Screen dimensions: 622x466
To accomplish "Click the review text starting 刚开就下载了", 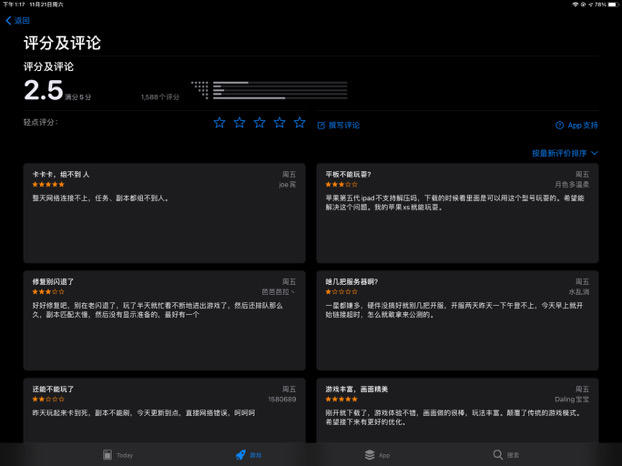I will [454, 417].
